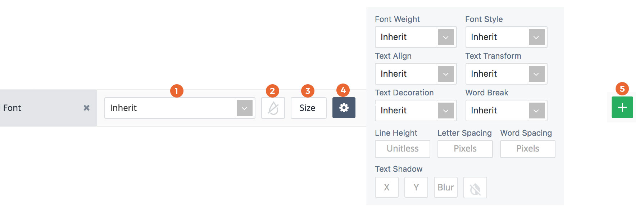644x216 pixels.
Task: Open the Font Weight dropdown
Action: 416,37
